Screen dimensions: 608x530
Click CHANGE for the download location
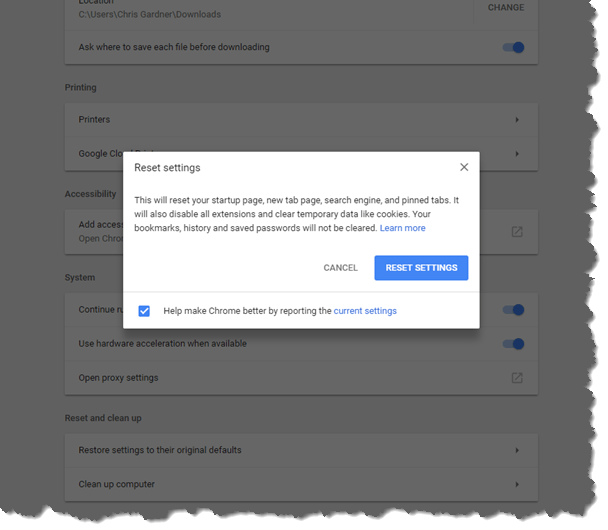506,8
